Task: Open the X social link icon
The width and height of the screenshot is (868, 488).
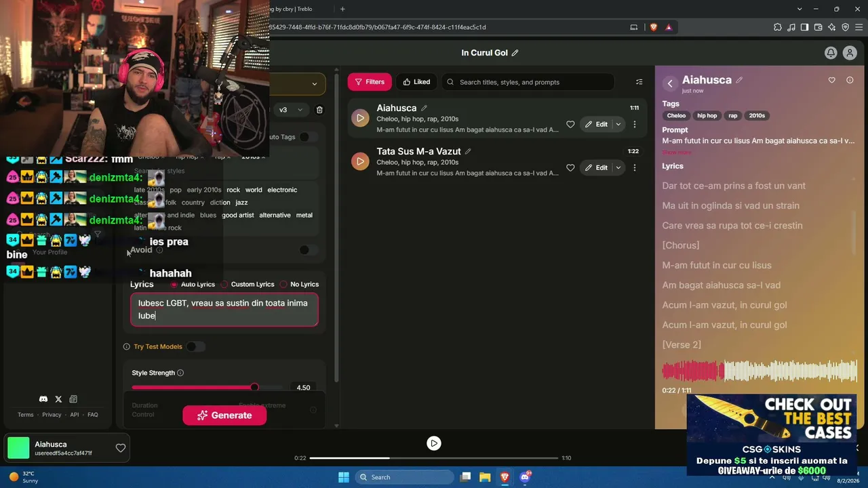Action: point(58,399)
